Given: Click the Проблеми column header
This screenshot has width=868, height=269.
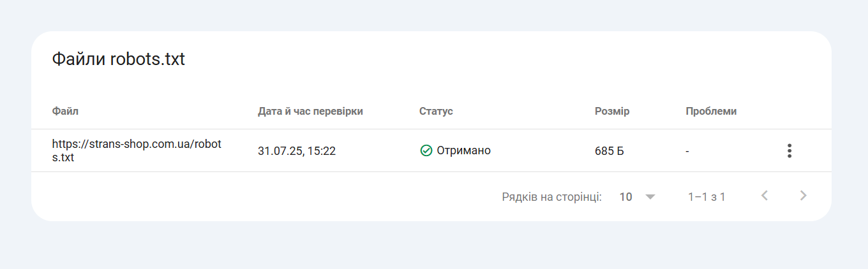Looking at the screenshot, I should click(711, 112).
